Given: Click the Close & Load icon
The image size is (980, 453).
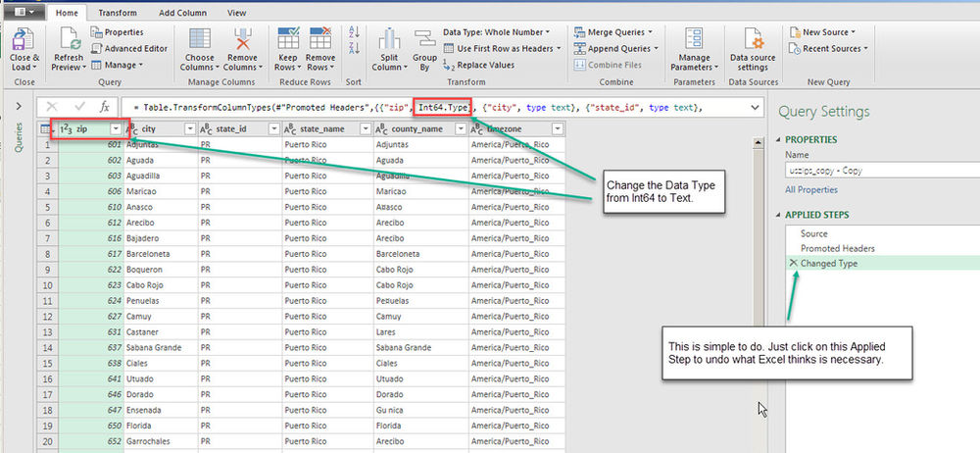Looking at the screenshot, I should click(24, 39).
